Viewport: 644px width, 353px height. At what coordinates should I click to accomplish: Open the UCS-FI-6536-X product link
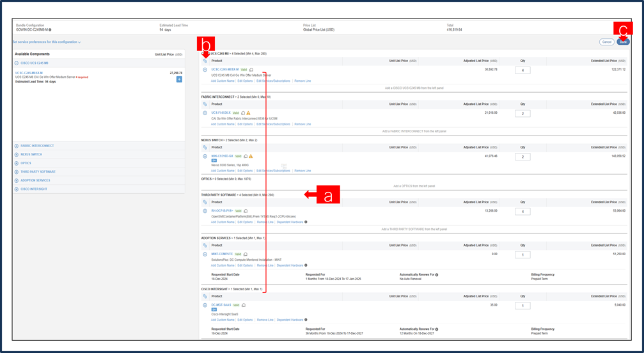tap(221, 113)
